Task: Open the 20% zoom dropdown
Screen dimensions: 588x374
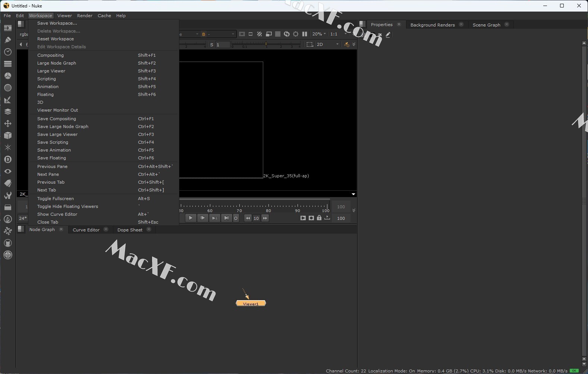Action: click(319, 34)
